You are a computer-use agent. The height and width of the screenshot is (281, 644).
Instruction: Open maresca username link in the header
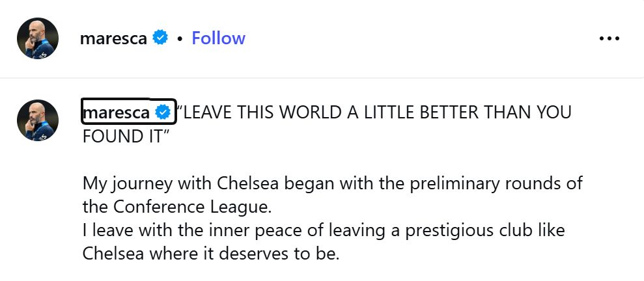(x=114, y=38)
